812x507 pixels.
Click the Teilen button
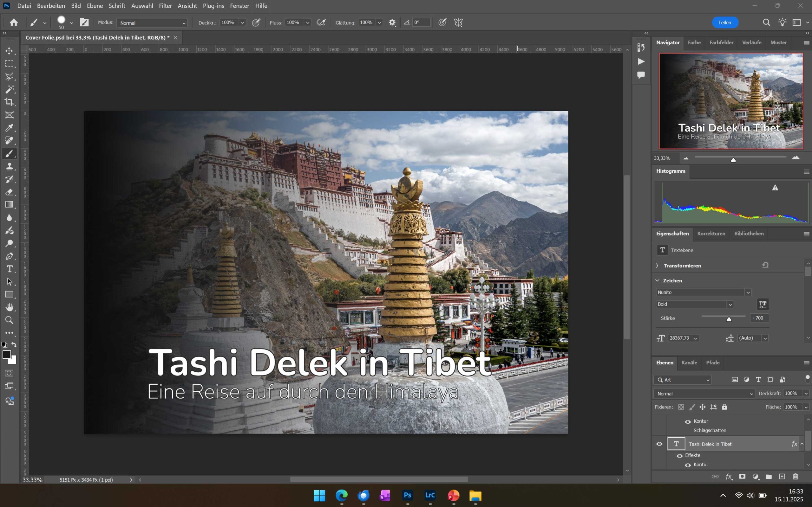click(725, 22)
